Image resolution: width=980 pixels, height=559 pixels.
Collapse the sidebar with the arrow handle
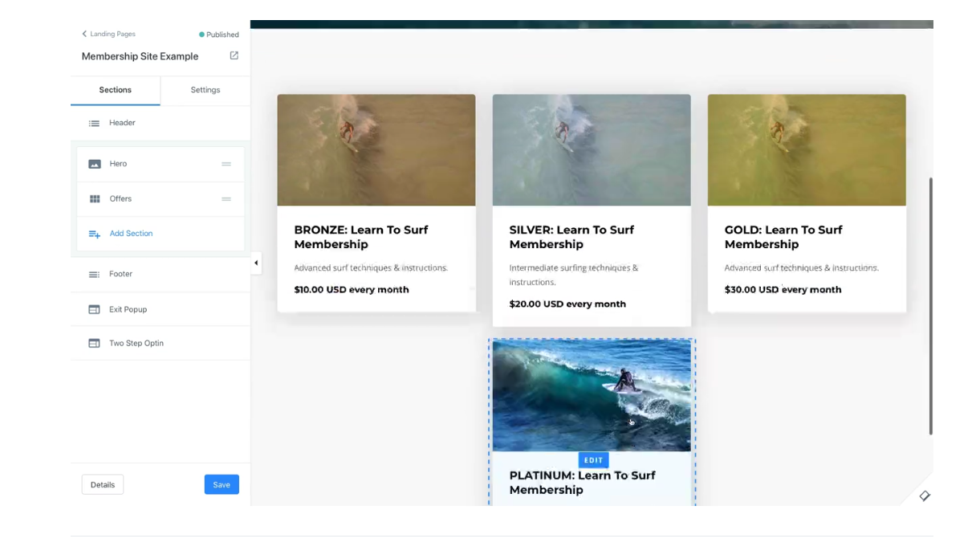[x=256, y=263]
